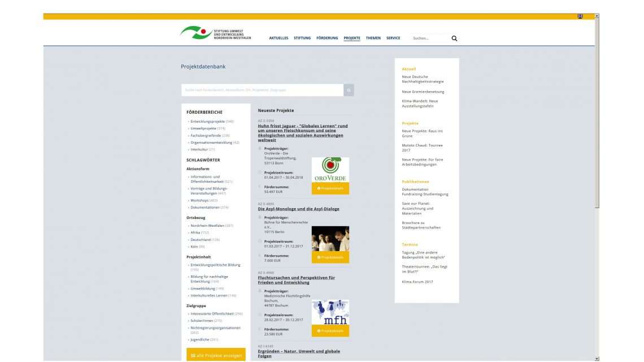Open 'Klima.Forum 2017' event link

click(417, 282)
